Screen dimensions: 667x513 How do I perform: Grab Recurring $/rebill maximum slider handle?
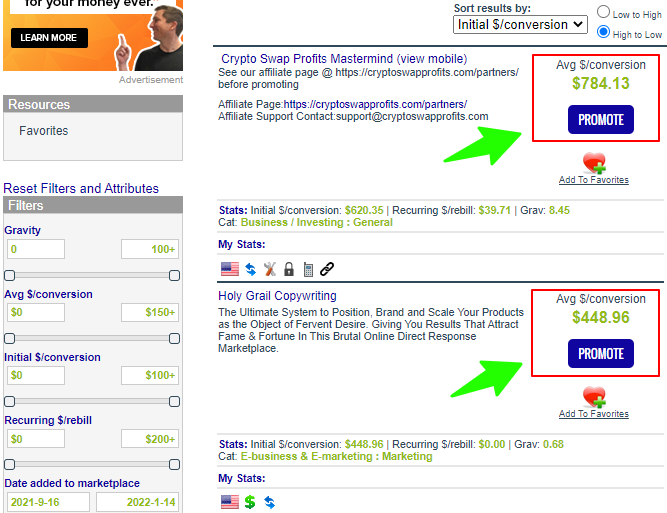pos(174,465)
